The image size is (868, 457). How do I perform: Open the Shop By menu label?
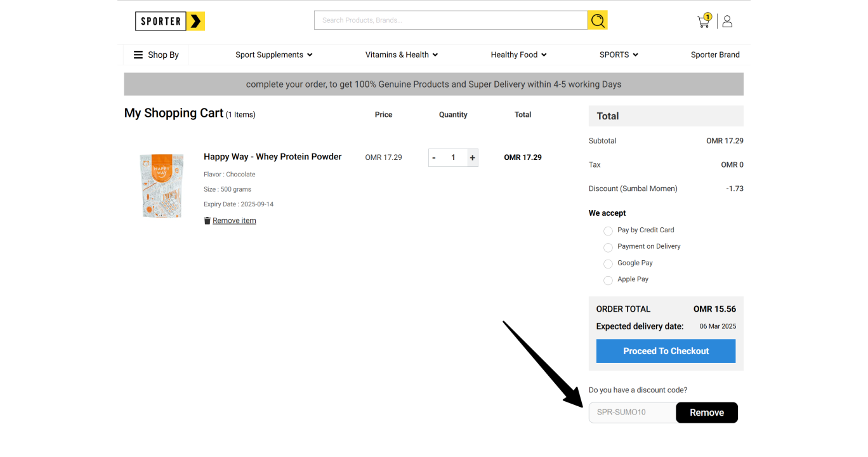[163, 55]
